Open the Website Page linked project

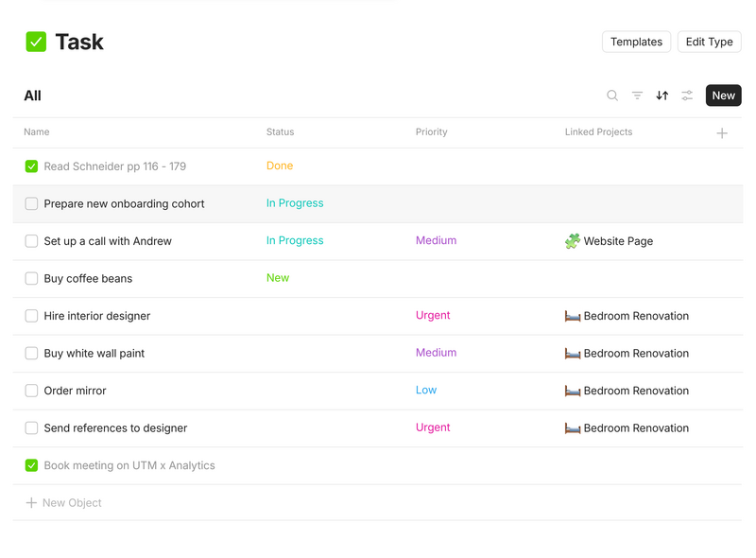[618, 241]
